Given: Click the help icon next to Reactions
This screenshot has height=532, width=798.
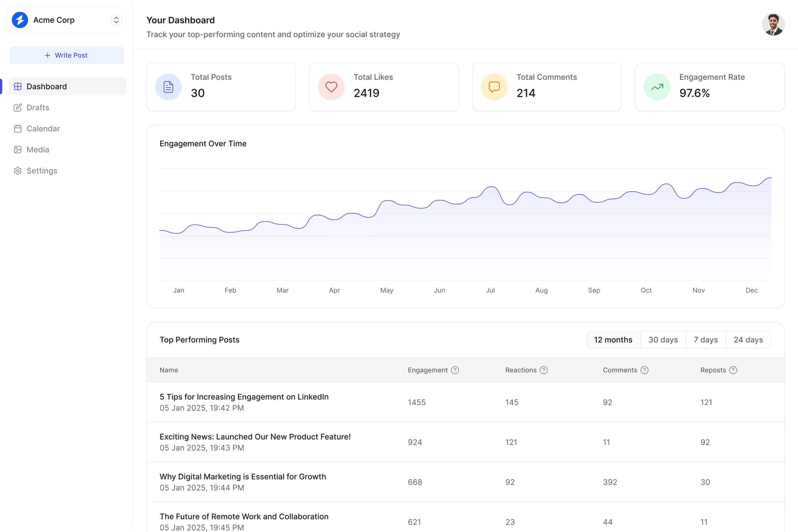Looking at the screenshot, I should pos(544,370).
